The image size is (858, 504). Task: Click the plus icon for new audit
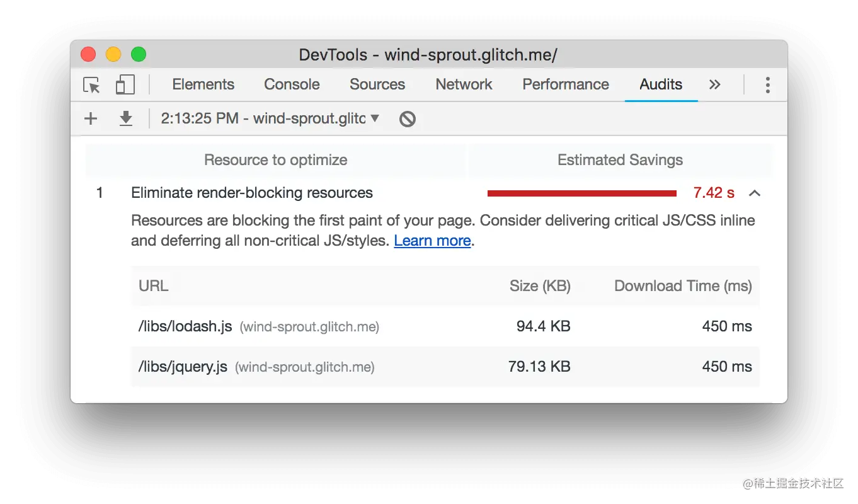coord(91,118)
